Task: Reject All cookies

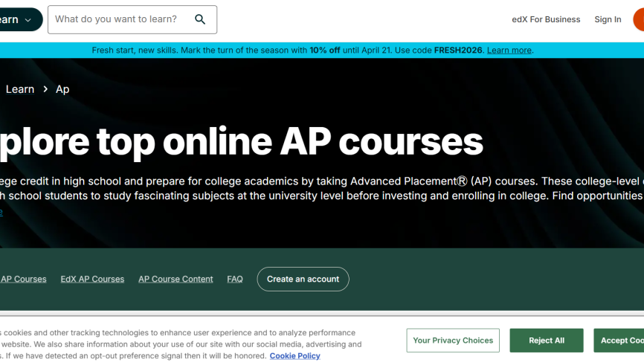Action: click(547, 340)
